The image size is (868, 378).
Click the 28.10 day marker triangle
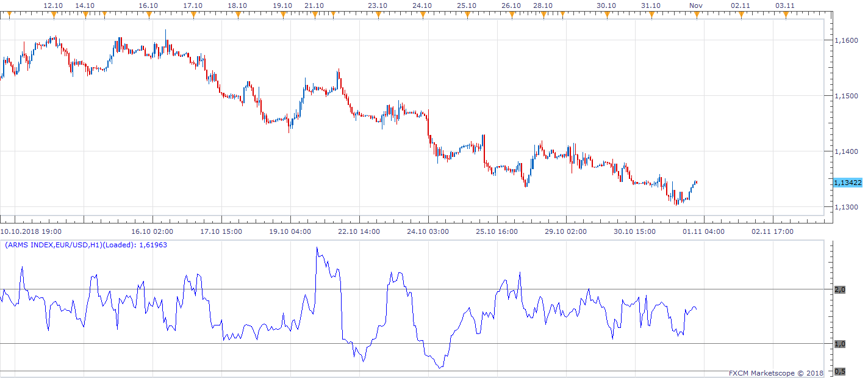(x=543, y=15)
